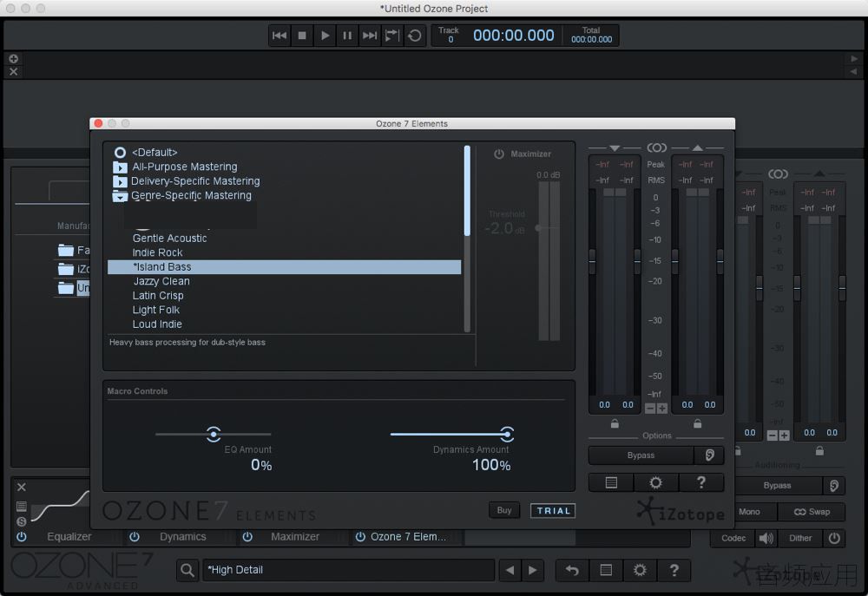Click the S solo icon above the Equalizer power button
The image size is (868, 596).
click(x=21, y=521)
